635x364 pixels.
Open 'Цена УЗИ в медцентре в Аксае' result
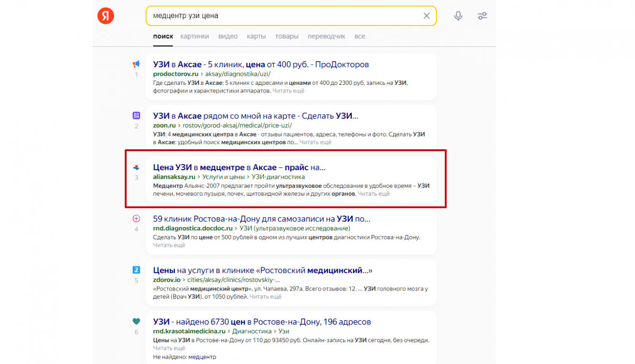[x=239, y=167]
